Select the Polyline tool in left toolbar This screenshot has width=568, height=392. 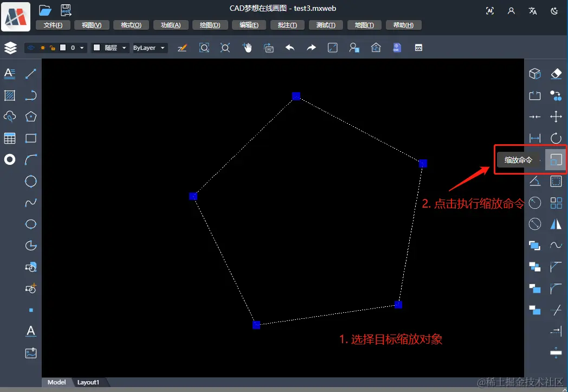(x=31, y=95)
